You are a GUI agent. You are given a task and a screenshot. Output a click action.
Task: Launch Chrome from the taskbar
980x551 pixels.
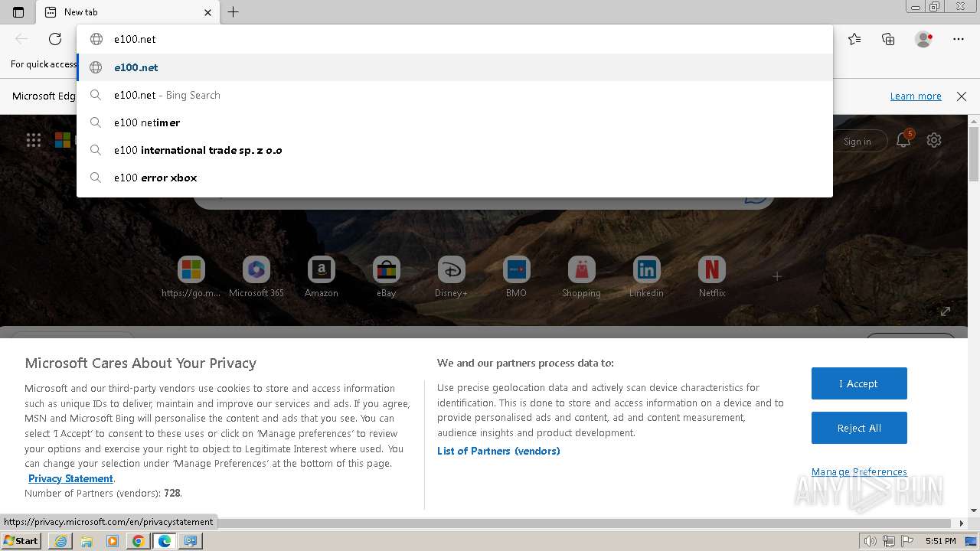coord(139,541)
